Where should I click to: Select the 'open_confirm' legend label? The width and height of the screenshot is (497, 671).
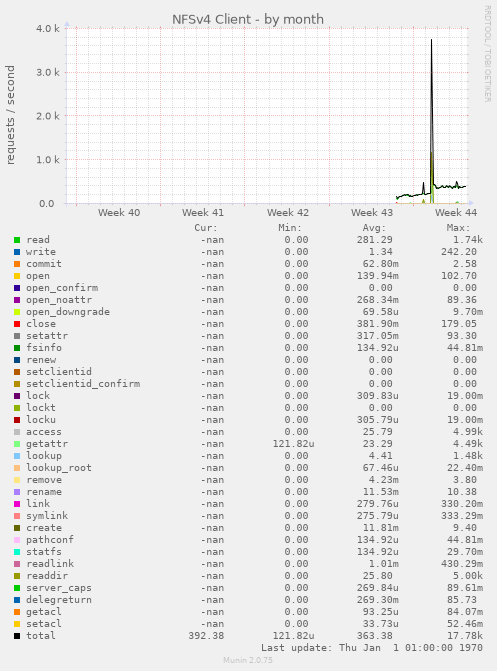tap(62, 288)
